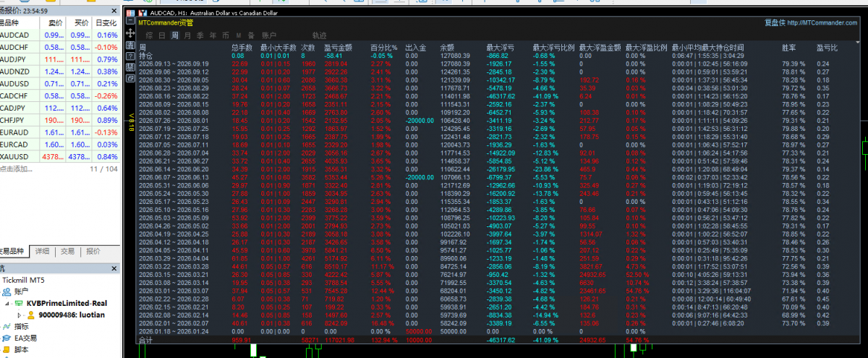Viewport: 868px width, 358px height.
Task: Select the 交易 bottom tab
Action: point(67,252)
